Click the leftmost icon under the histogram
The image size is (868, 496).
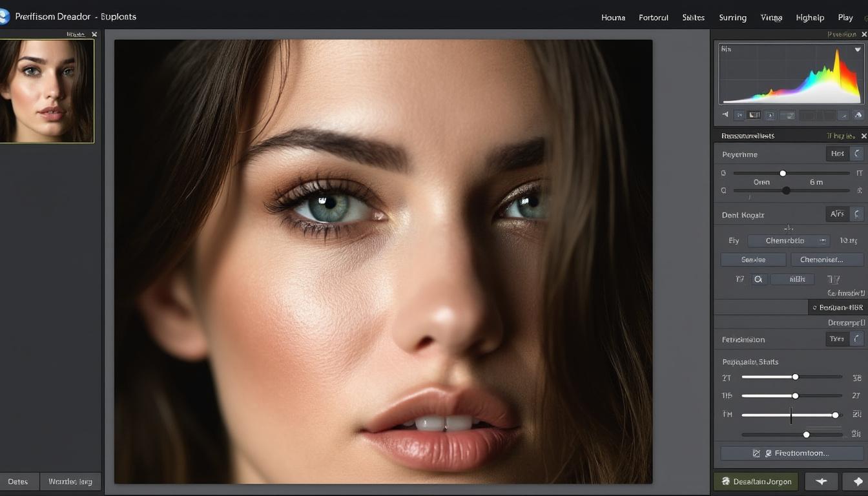[x=725, y=115]
